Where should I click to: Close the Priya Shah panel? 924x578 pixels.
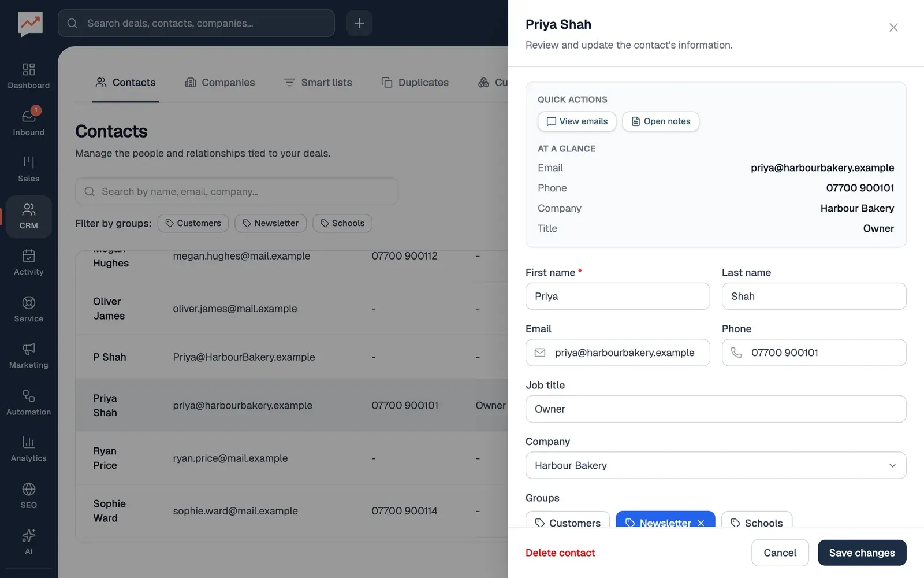click(893, 27)
